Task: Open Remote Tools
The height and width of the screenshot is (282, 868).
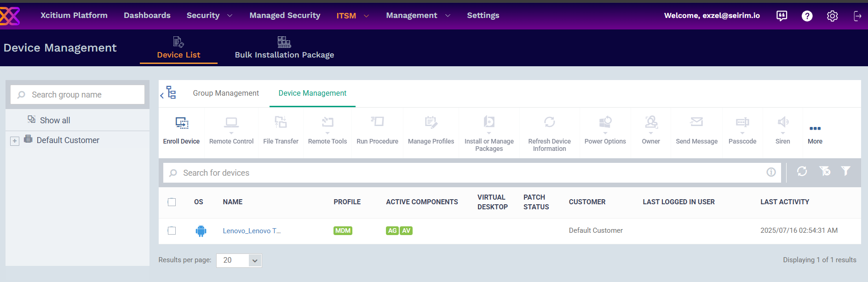Action: pos(328,131)
